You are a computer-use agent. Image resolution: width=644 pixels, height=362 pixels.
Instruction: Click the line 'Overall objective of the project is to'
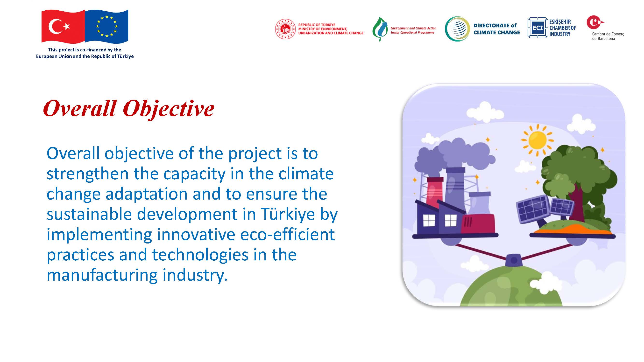click(182, 153)
